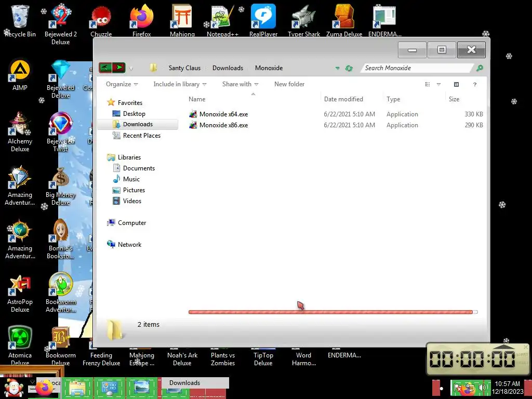Create a New folder

click(x=289, y=84)
